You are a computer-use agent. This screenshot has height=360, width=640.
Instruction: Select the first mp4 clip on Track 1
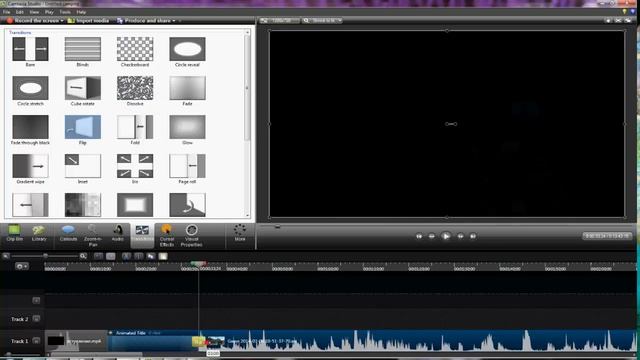click(x=76, y=340)
